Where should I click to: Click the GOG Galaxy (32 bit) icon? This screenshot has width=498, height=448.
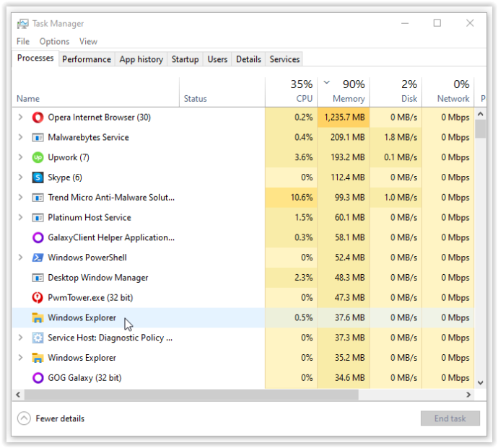click(x=38, y=378)
